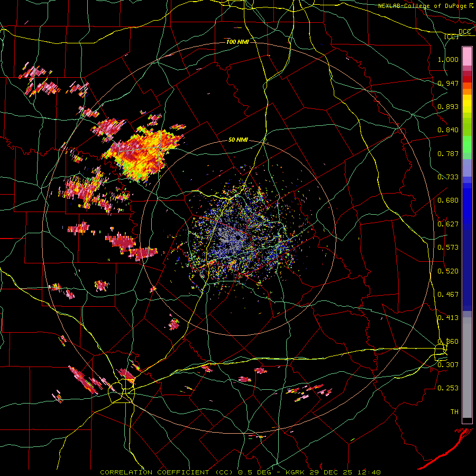Pick the light pink band atop the color scale
Screen dimensions: 476x476
coord(467,56)
